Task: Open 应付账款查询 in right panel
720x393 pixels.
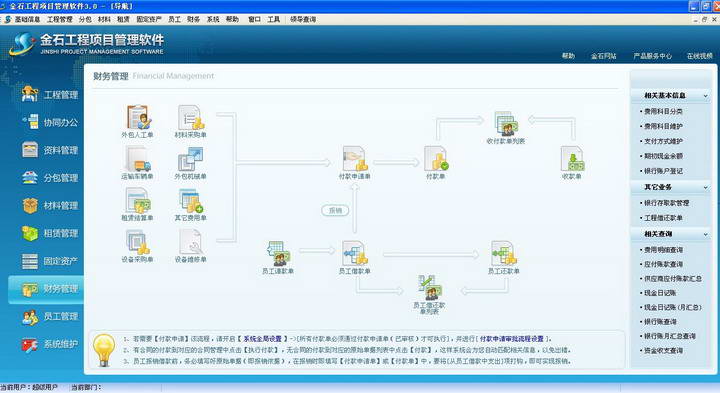Action: click(663, 264)
